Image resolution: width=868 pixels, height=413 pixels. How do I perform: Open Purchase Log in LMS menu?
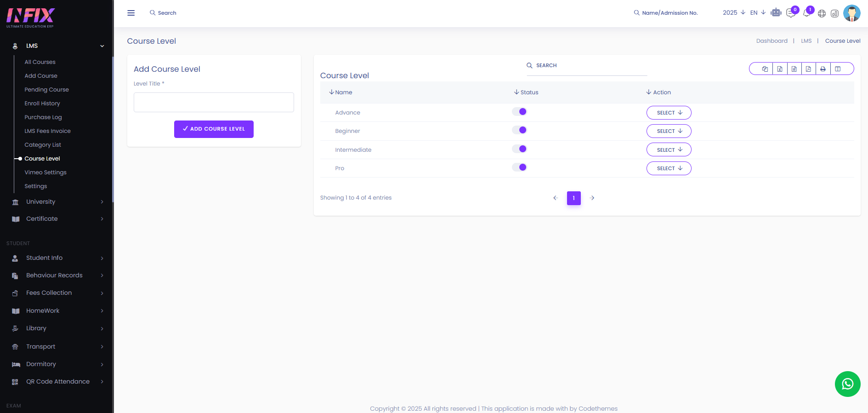(x=43, y=117)
